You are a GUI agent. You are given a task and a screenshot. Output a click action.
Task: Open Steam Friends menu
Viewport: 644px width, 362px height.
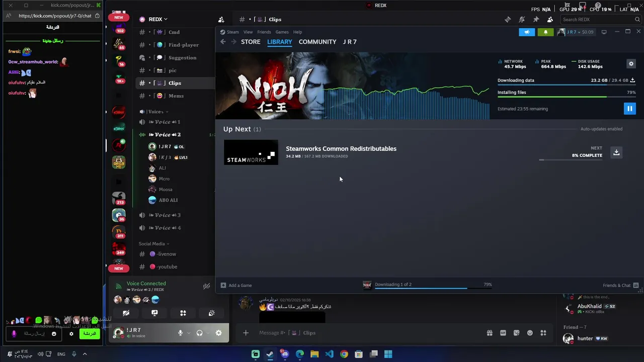coord(264,32)
